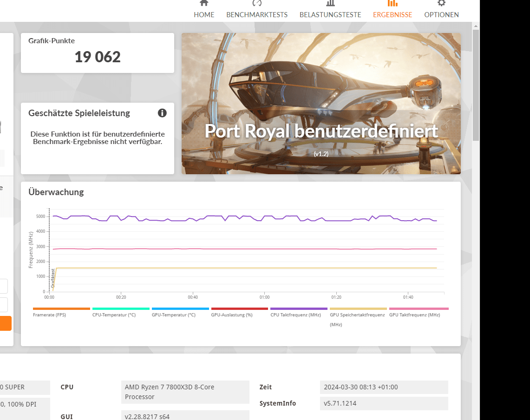Click the AMD Ryzen 7 7800X3D CPU value
Screen dimensions: 530x420
(x=185, y=392)
